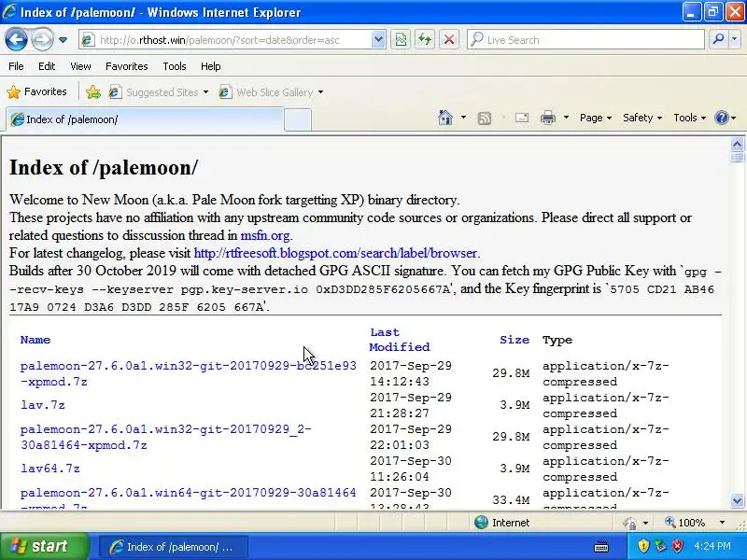Viewport: 747px width, 560px height.
Task: Open the Favorites center star button
Action: [37, 91]
